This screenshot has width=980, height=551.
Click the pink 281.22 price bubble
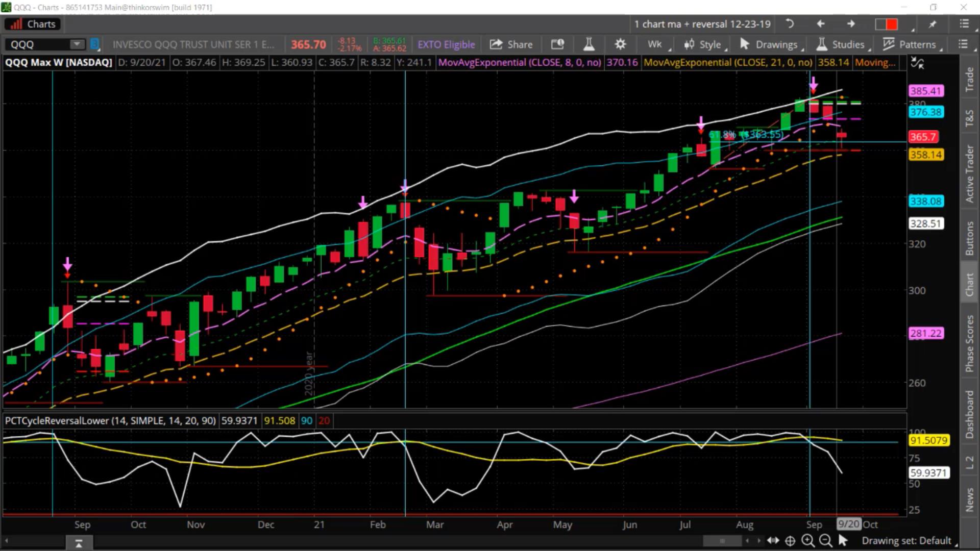(x=926, y=334)
